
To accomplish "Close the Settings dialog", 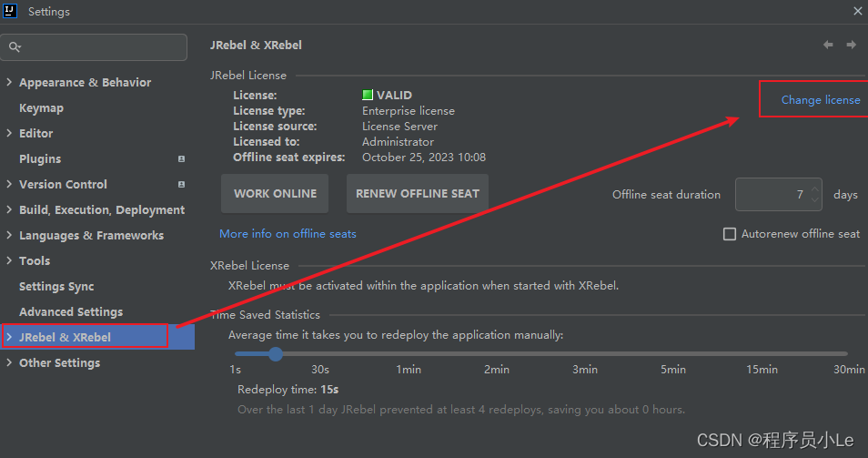I will (x=857, y=11).
